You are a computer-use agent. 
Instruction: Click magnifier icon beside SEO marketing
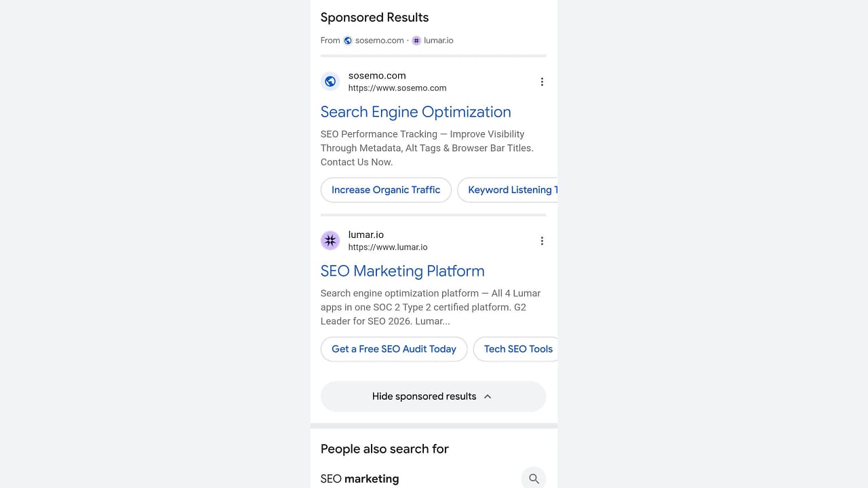coord(534,479)
